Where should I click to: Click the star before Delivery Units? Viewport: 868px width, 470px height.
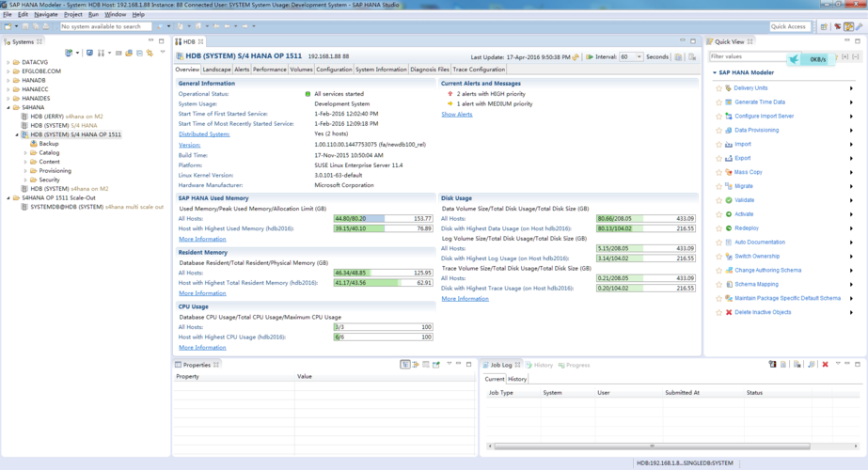coord(718,88)
